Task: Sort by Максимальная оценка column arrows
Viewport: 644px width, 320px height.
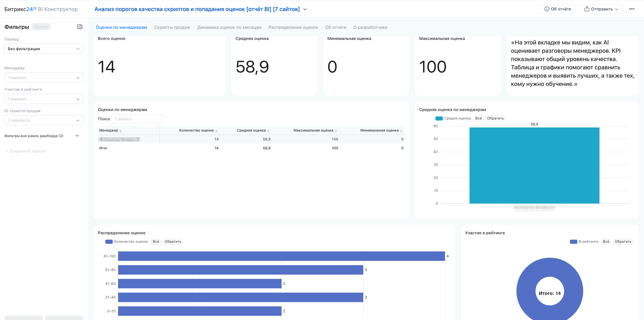Action: (336, 131)
